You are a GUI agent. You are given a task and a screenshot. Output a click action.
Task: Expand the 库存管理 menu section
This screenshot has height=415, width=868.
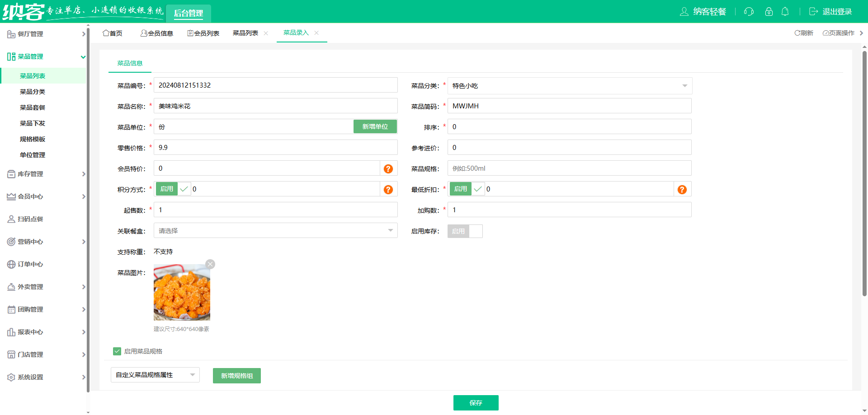(x=30, y=174)
